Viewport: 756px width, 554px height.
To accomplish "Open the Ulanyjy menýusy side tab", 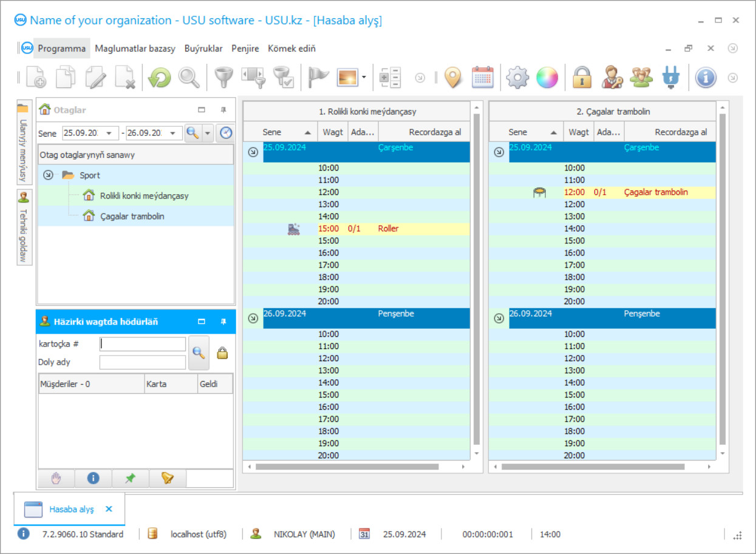I will pos(23,143).
